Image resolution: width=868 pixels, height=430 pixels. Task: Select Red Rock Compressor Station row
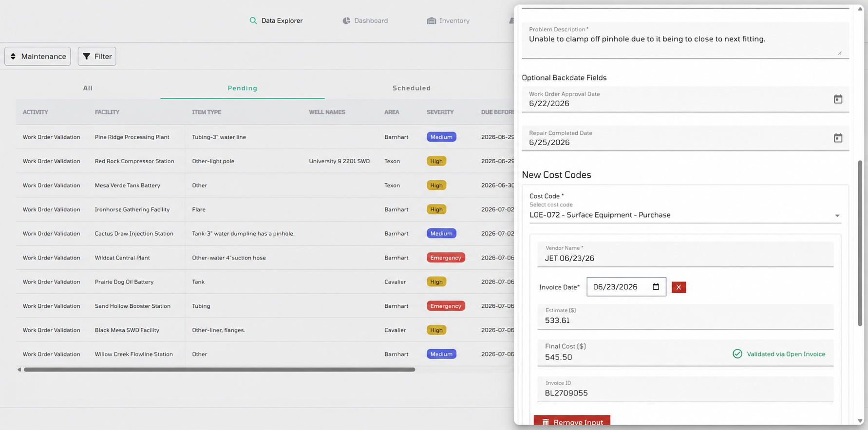pyautogui.click(x=265, y=161)
